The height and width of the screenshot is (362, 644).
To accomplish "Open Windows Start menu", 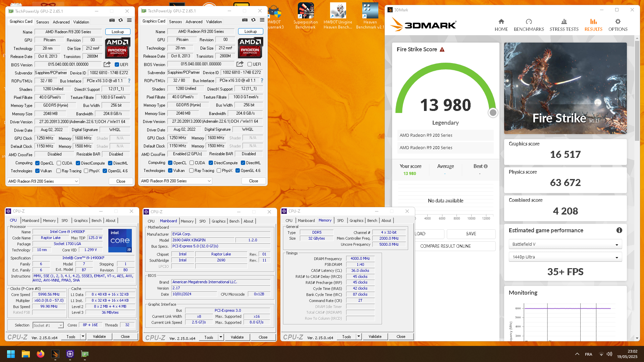I will coord(11,354).
